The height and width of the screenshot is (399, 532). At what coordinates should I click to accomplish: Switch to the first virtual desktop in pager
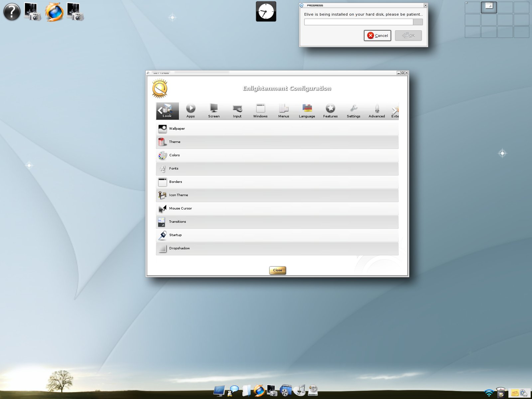472,7
